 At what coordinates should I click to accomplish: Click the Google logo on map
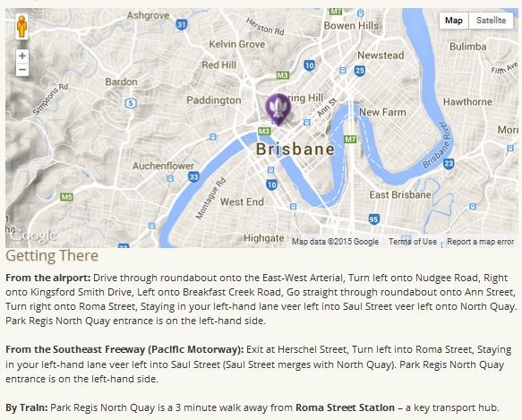(x=34, y=236)
